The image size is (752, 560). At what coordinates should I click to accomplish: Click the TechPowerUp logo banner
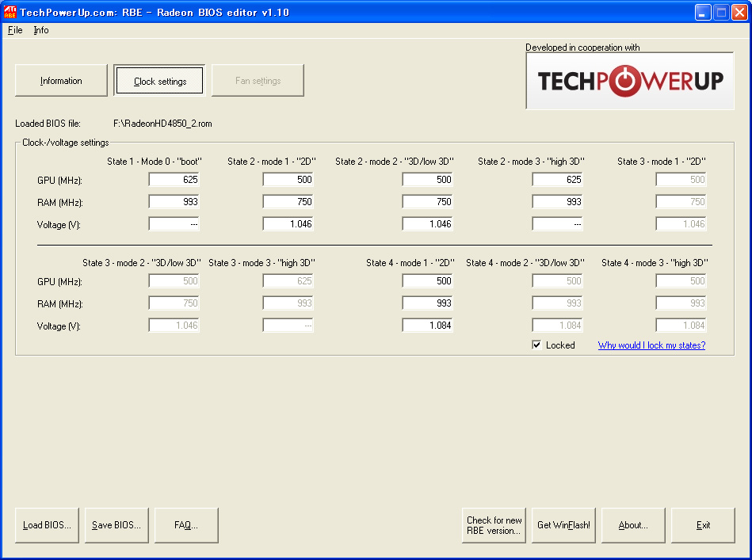(x=630, y=81)
